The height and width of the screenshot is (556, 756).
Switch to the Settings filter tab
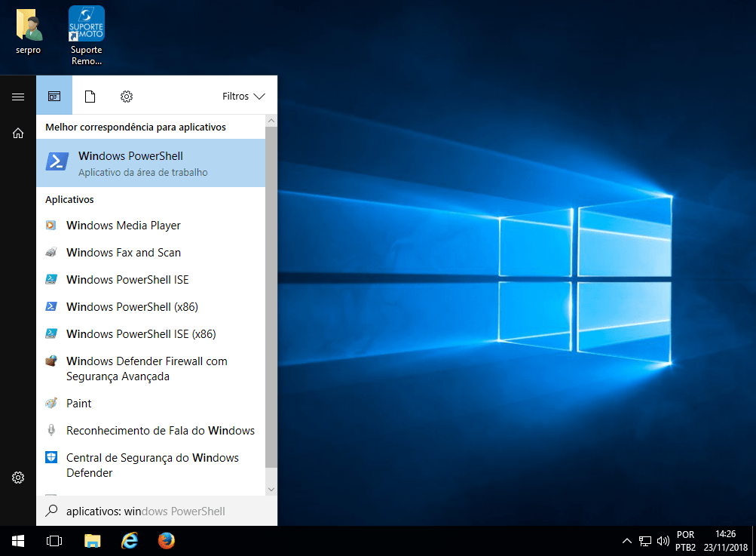tap(127, 96)
